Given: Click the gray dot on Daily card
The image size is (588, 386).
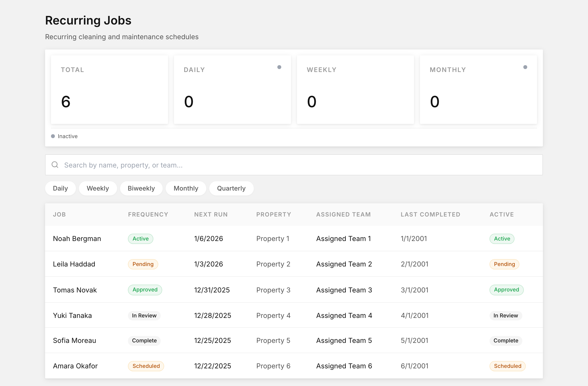Looking at the screenshot, I should point(279,67).
